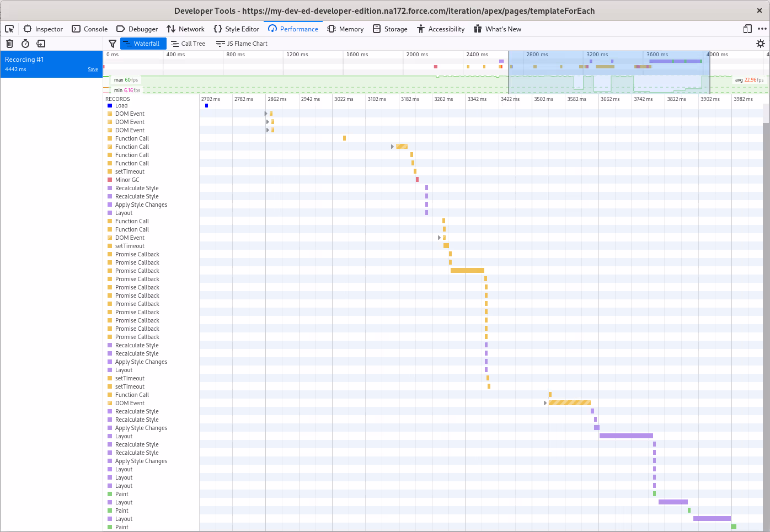Click the avg 22.96 fps label
The image size is (770, 532).
[749, 80]
